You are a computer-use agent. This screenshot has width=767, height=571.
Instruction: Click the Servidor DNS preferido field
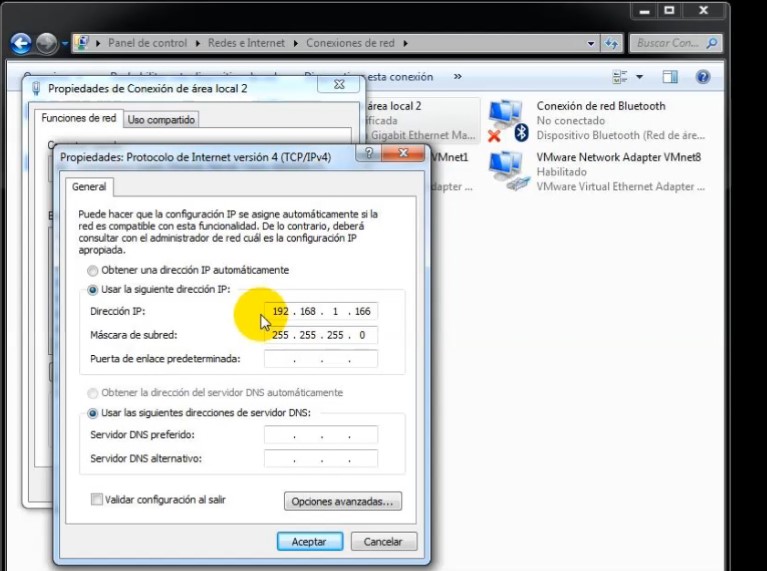[x=321, y=434]
